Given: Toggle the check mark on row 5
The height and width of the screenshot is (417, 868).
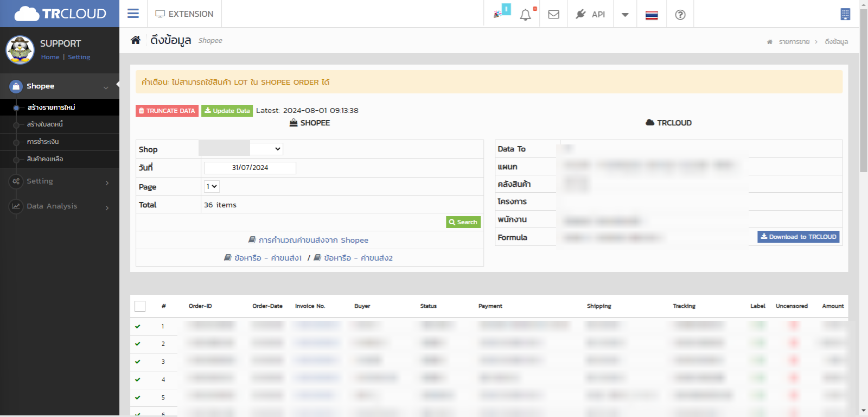Looking at the screenshot, I should pyautogui.click(x=138, y=397).
